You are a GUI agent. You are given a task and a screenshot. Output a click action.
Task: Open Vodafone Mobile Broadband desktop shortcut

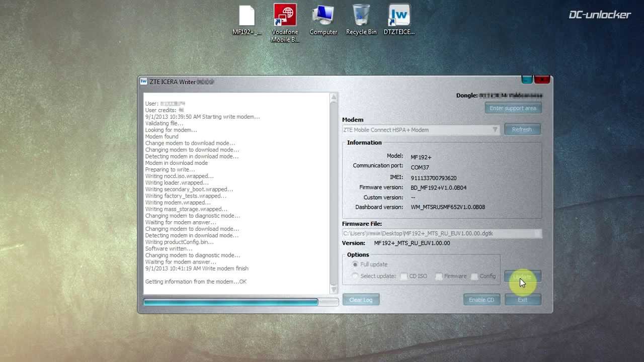coord(285,23)
